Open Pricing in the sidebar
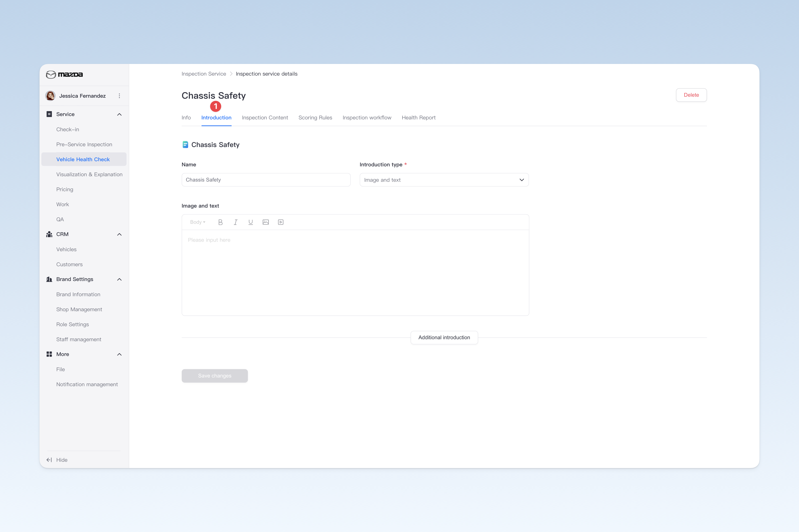 pos(65,189)
